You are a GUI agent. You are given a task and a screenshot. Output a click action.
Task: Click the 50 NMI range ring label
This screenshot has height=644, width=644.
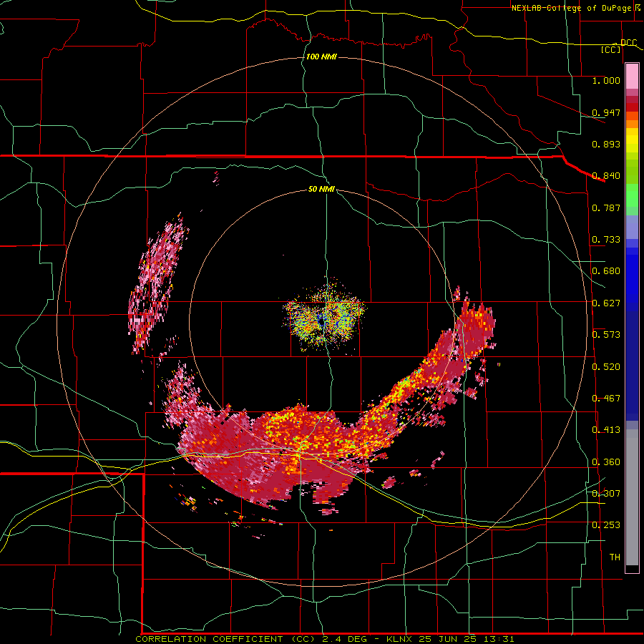321,189
